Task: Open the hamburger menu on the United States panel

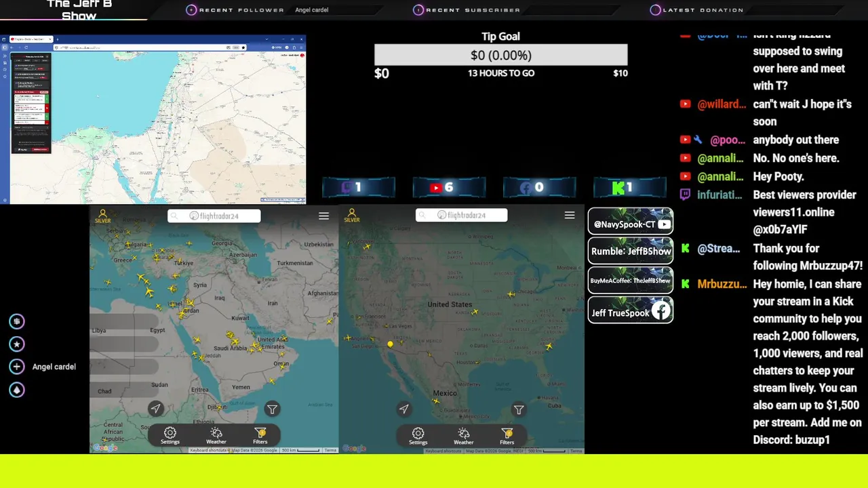Action: (570, 215)
